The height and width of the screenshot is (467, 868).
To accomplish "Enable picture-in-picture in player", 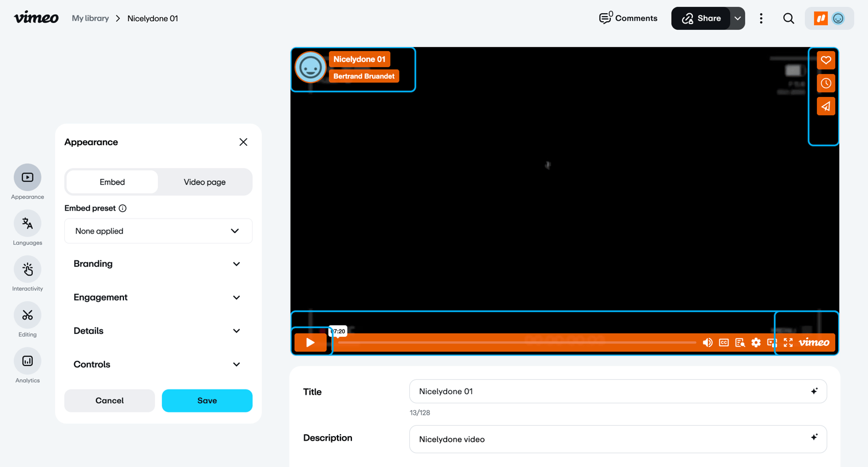I will pos(772,343).
